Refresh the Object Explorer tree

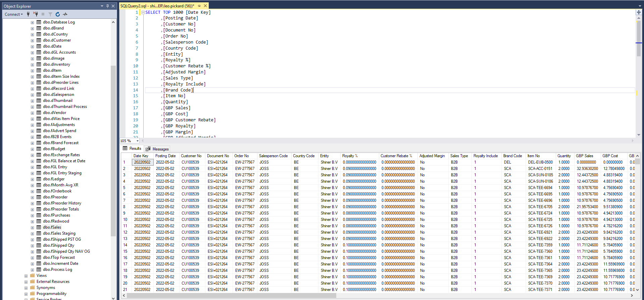pyautogui.click(x=58, y=14)
